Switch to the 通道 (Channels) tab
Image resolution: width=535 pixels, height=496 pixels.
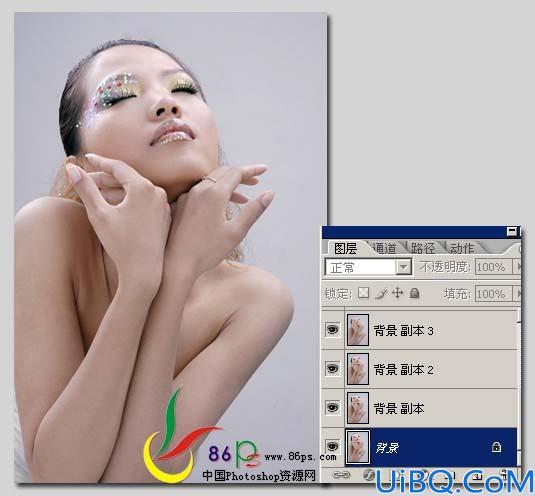tap(385, 248)
